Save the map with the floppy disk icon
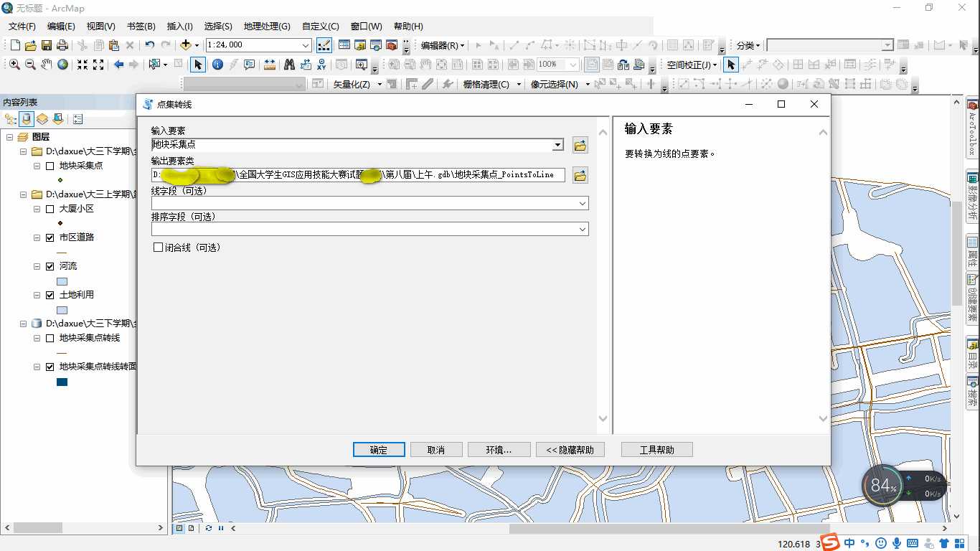The width and height of the screenshot is (980, 551). [47, 45]
